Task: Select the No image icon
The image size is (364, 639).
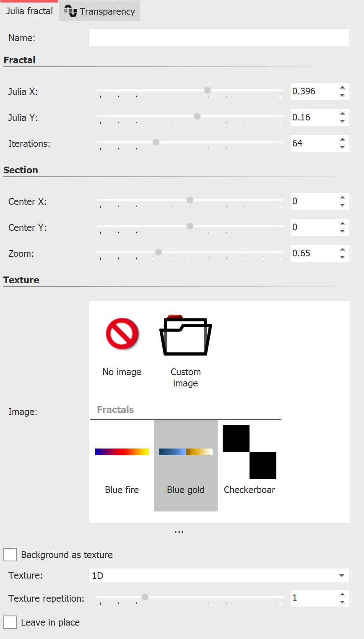Action: click(122, 334)
